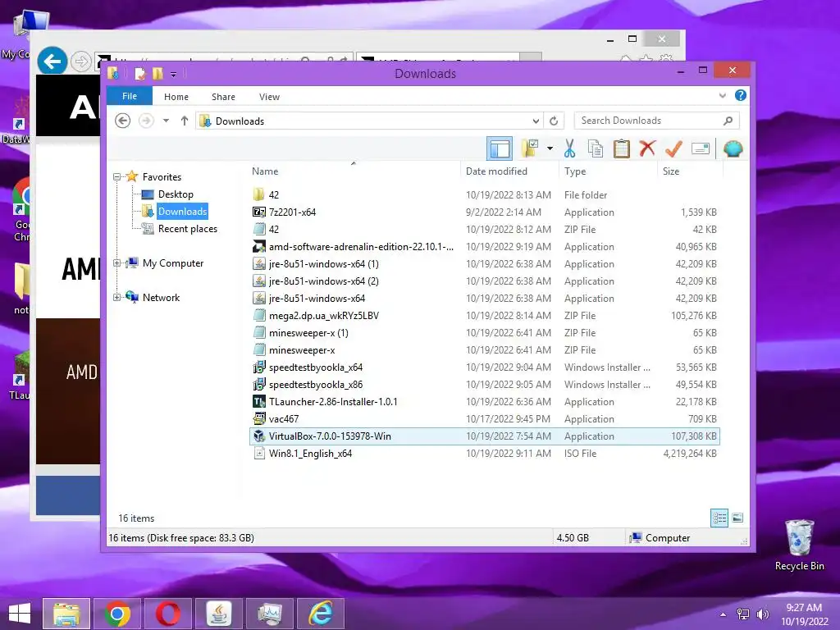This screenshot has height=630, width=840.
Task: Expand the ribbon with the chevron
Action: tap(722, 95)
